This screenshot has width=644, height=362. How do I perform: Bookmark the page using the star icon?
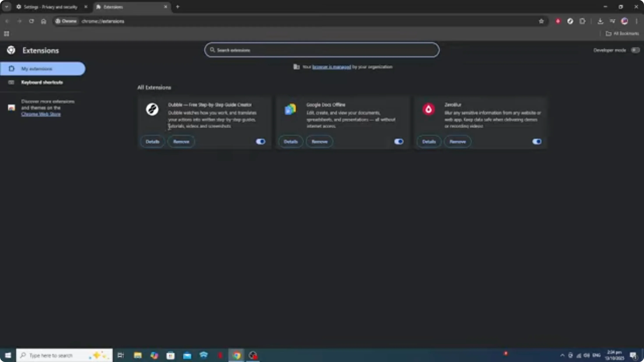tap(541, 21)
